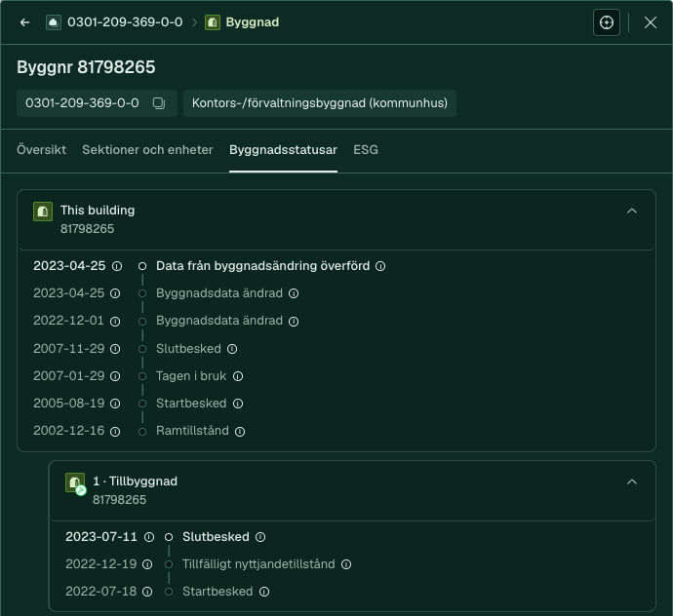Screen dimensions: 673x616
Task: Open info beside bold date 2023-04-25
Action: coord(117,266)
